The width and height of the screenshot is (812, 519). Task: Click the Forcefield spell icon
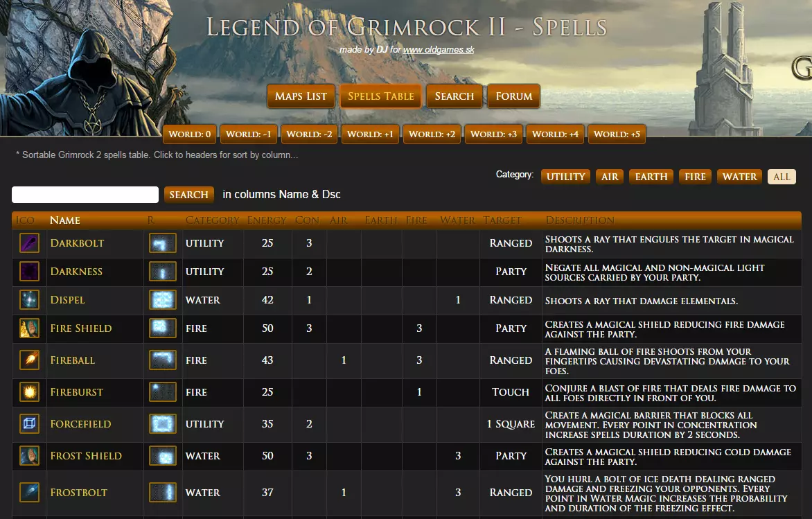(x=30, y=423)
